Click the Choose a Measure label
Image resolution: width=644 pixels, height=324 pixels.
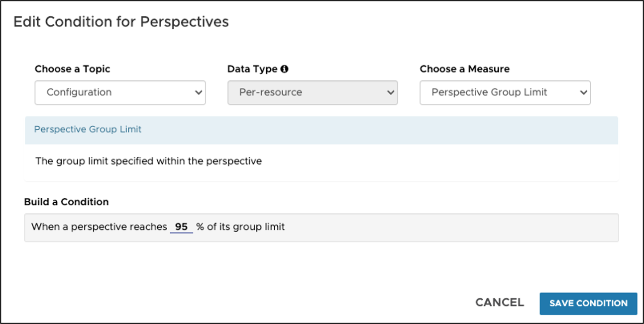pyautogui.click(x=464, y=69)
